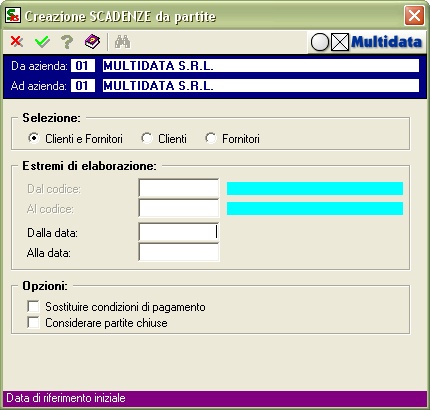Click the Da azienda code field 01
This screenshot has width=430, height=410.
tap(83, 66)
